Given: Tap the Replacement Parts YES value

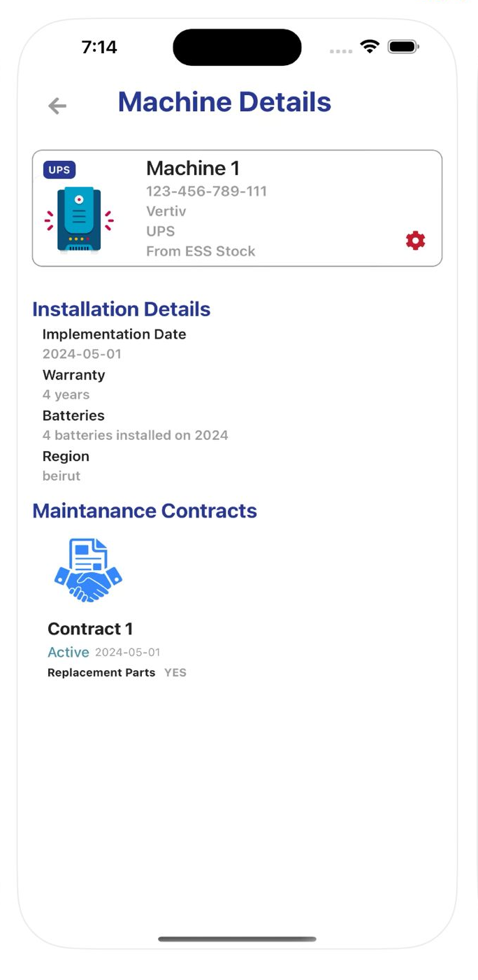Looking at the screenshot, I should coord(175,672).
